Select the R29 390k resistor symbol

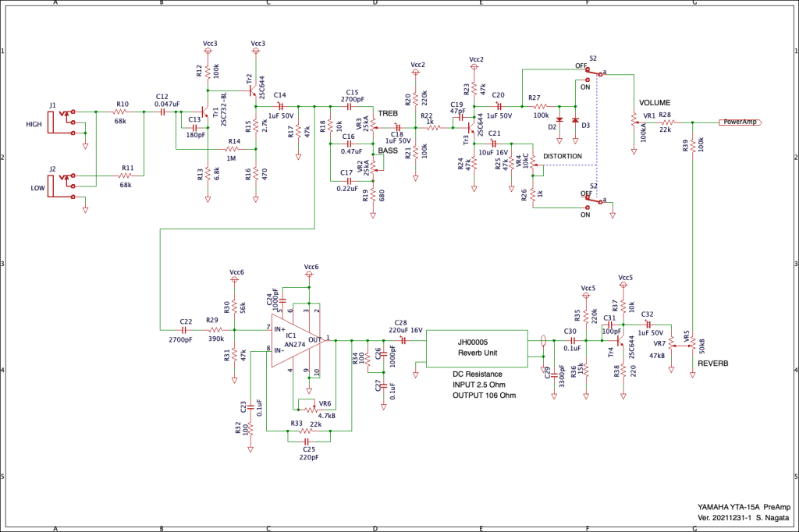tap(211, 330)
